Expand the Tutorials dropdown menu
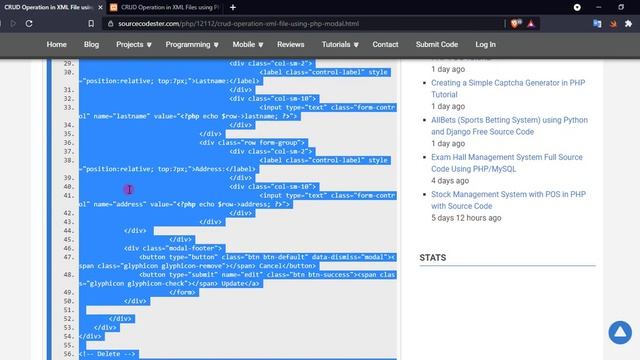This screenshot has width=640, height=360. point(340,44)
